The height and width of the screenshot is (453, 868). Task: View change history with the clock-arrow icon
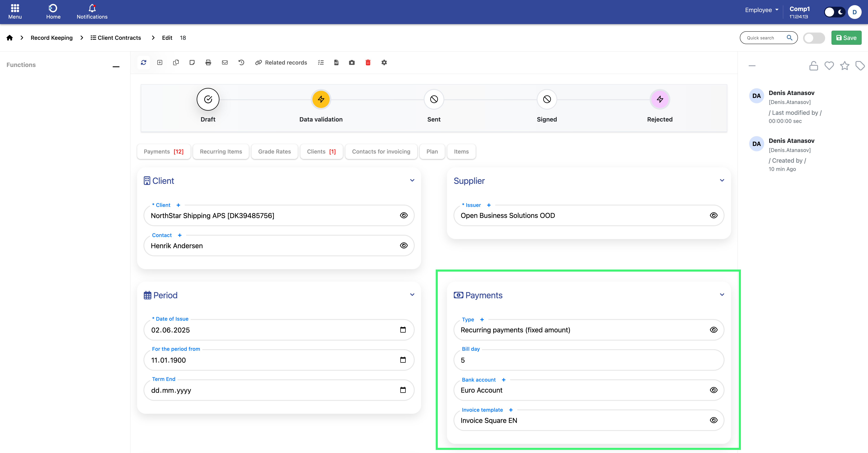coord(241,62)
